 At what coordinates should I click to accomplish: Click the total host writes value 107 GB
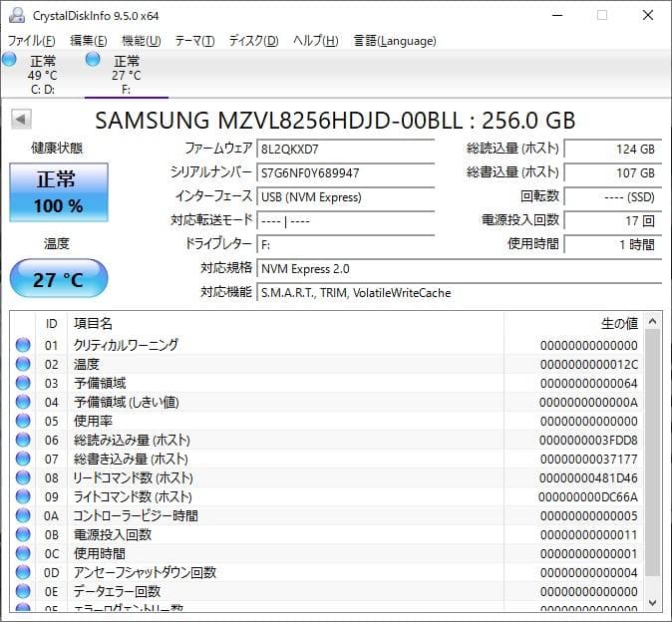[613, 173]
